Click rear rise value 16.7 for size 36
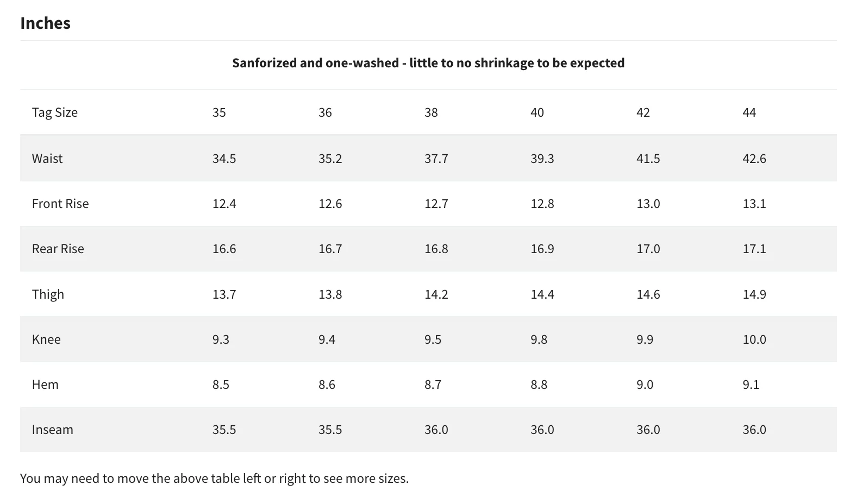 tap(330, 249)
